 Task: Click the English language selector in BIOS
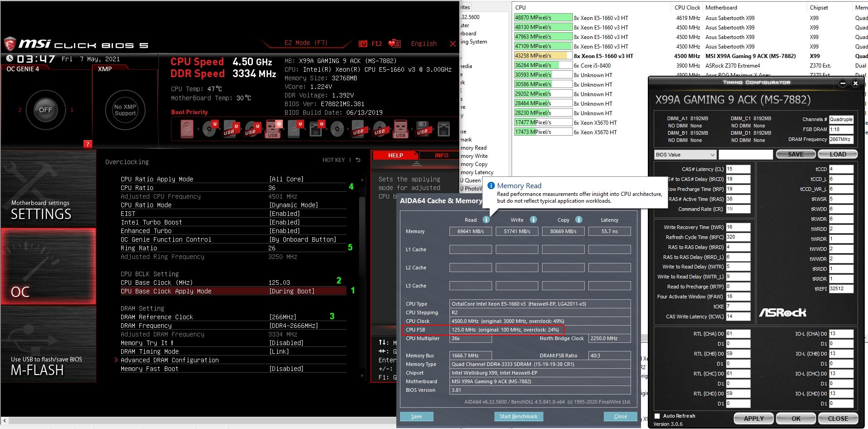tap(424, 44)
